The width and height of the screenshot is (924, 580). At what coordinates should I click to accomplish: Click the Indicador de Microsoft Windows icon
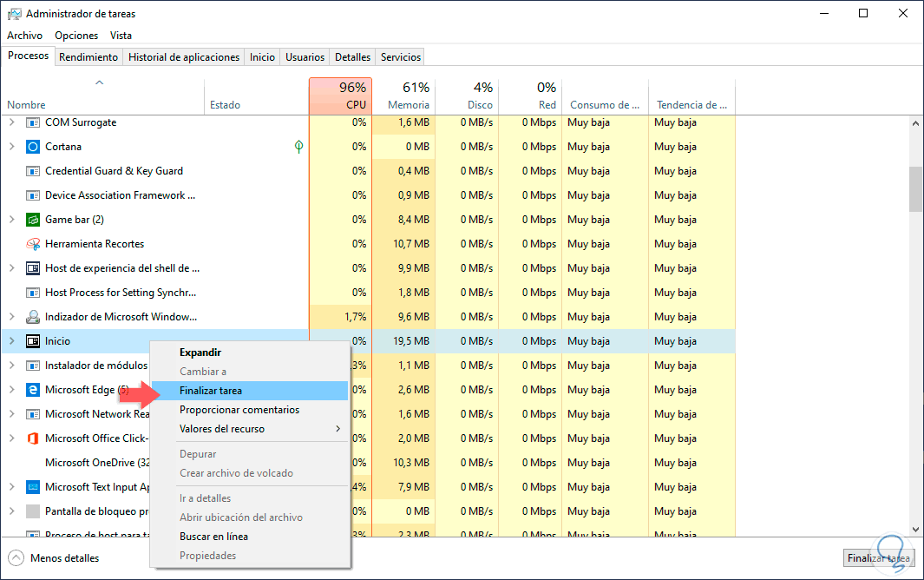[x=34, y=317]
